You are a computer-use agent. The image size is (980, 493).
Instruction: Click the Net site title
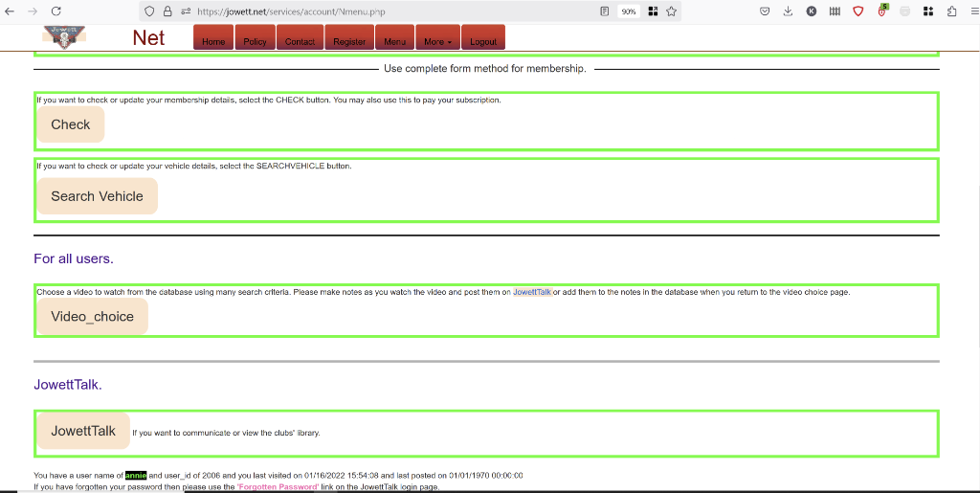[148, 37]
